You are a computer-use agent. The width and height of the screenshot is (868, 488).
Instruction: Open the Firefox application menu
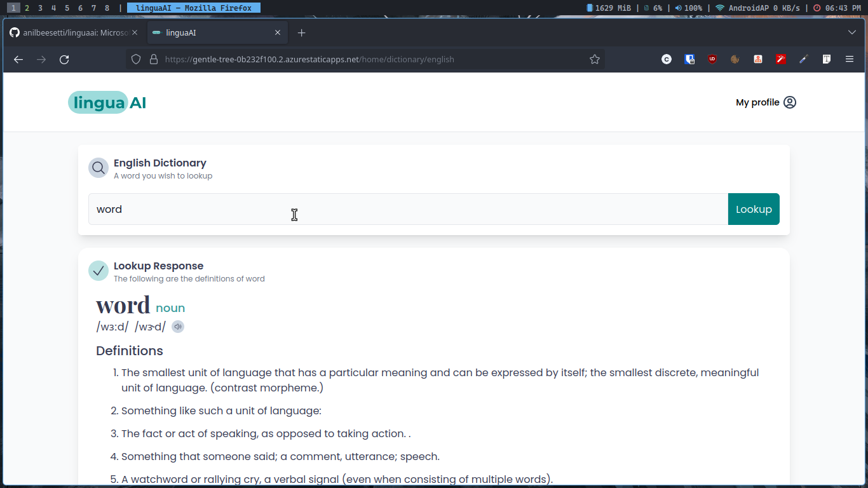point(849,59)
